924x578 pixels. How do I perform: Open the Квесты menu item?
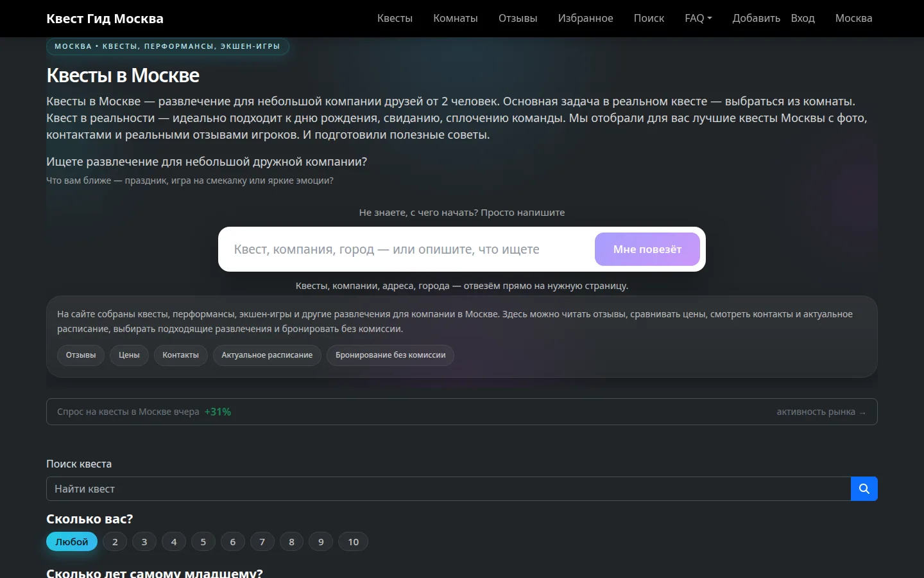(395, 18)
